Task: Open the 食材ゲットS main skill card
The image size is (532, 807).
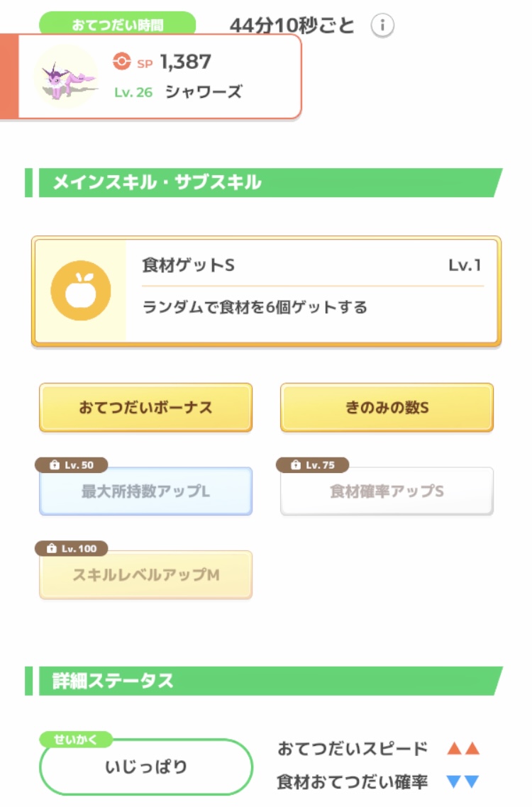Action: pos(312,291)
